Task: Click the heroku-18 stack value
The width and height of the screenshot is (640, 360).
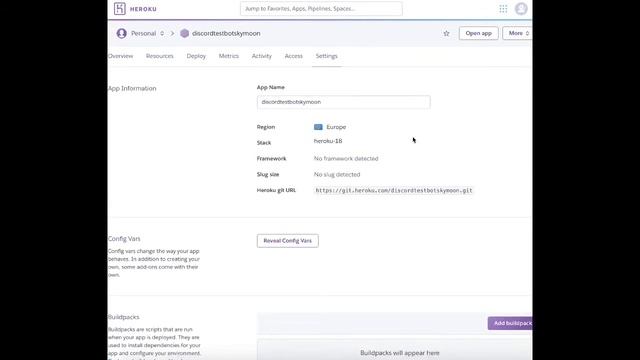Action: tap(328, 141)
